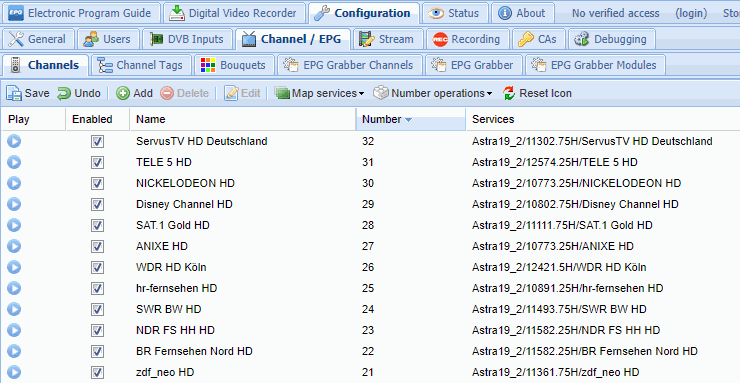740x383 pixels.
Task: Click the greyed Edit button
Action: pyautogui.click(x=242, y=93)
